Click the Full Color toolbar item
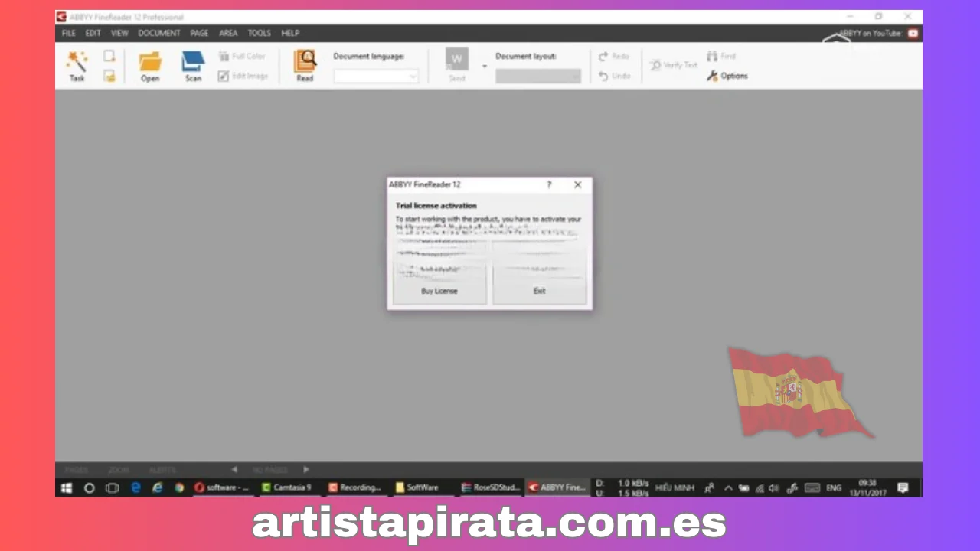The height and width of the screenshot is (551, 980). (x=242, y=57)
